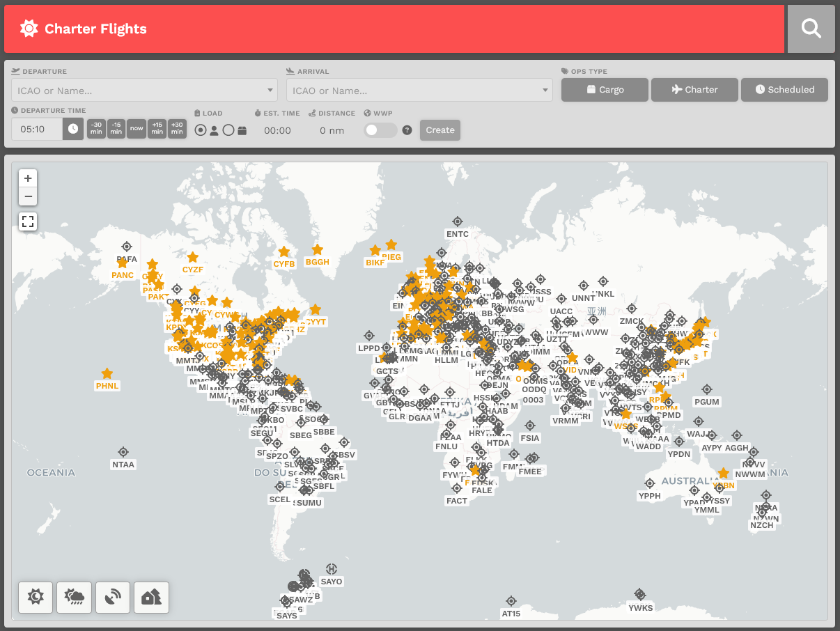The height and width of the screenshot is (631, 840).
Task: Shift departure time by +15 min
Action: 157,129
